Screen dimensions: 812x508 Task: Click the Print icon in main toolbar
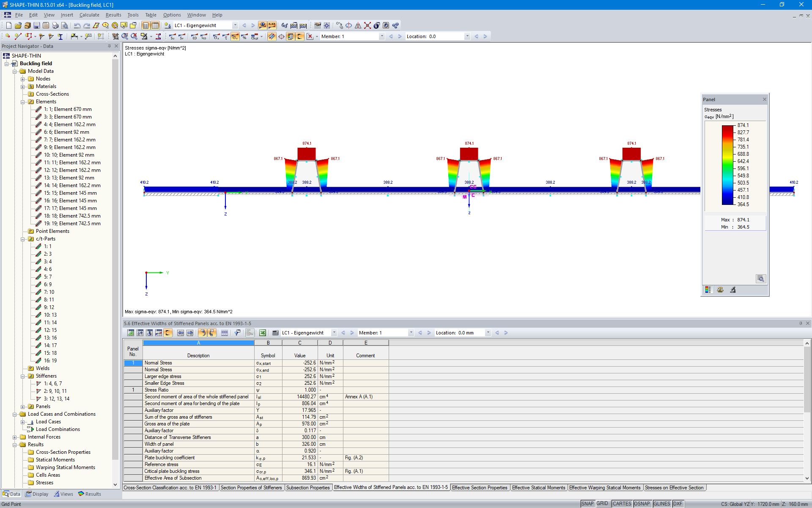click(x=55, y=25)
